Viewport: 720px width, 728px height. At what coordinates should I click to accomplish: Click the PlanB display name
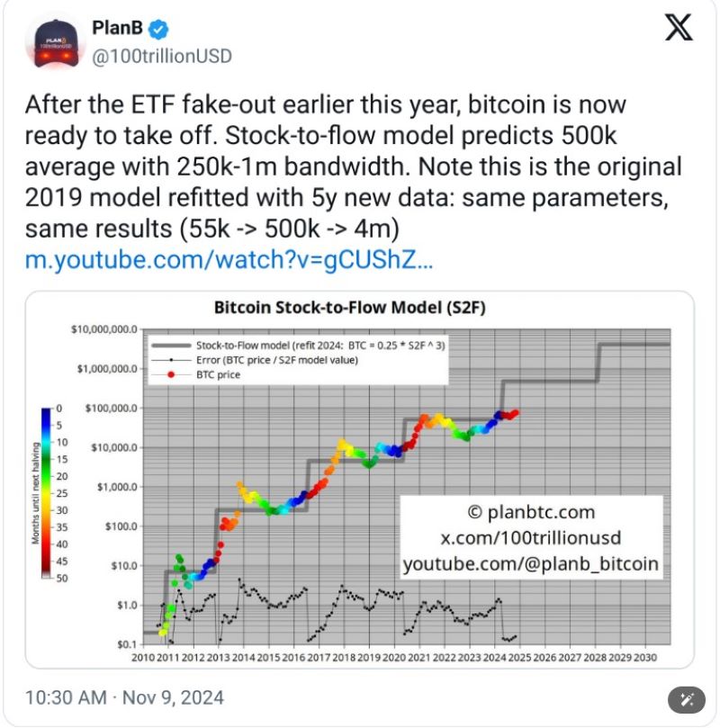(117, 28)
